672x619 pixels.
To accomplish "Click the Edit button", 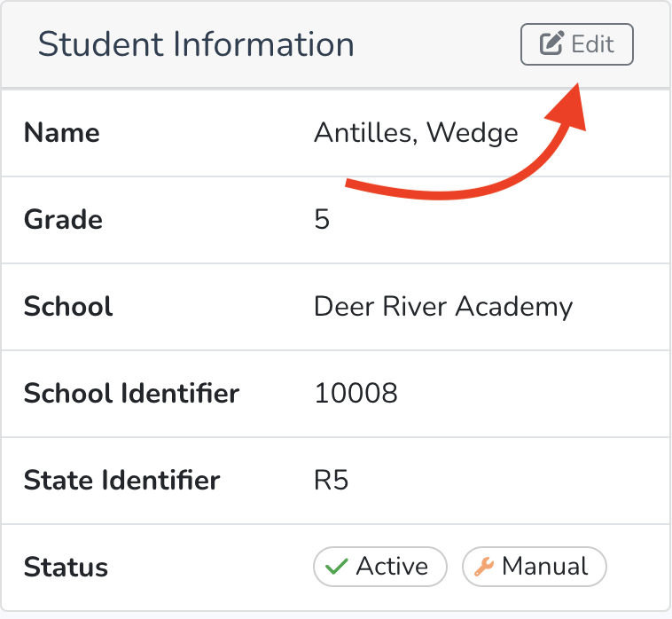I will [577, 44].
